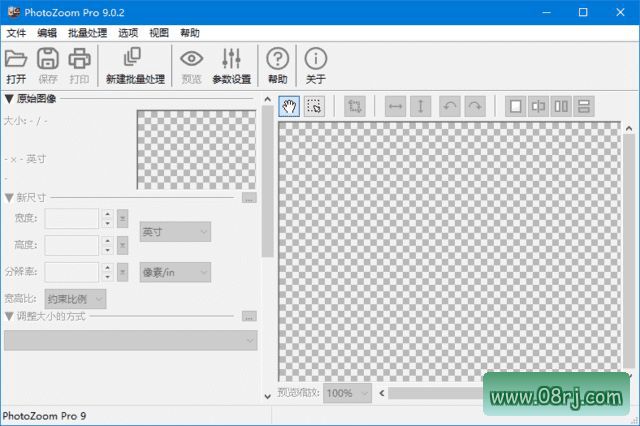The height and width of the screenshot is (426, 640).
Task: Choose the crop tool
Action: [355, 106]
